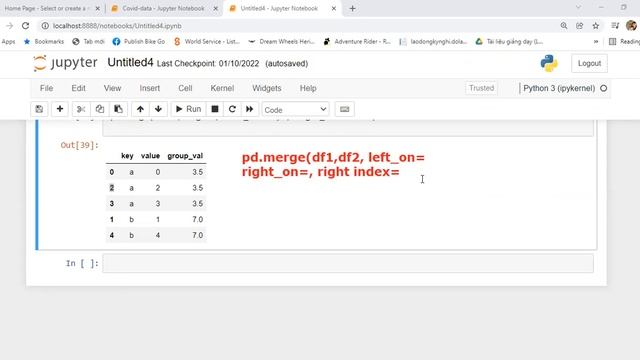Bookmark this page star icon

(596, 26)
